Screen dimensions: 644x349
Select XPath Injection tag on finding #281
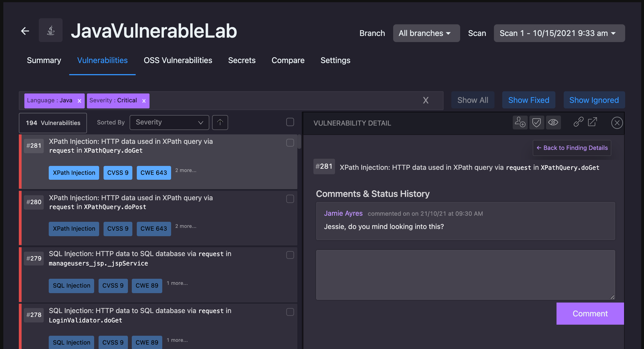point(74,173)
